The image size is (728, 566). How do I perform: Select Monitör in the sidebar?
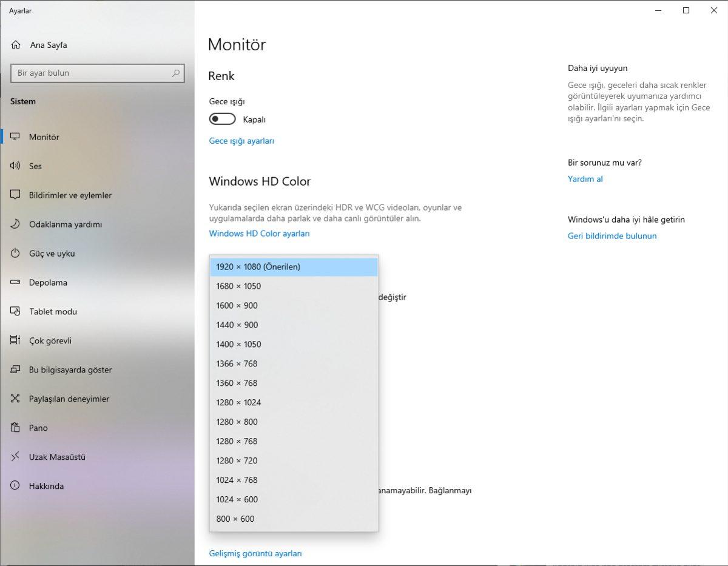(42, 136)
